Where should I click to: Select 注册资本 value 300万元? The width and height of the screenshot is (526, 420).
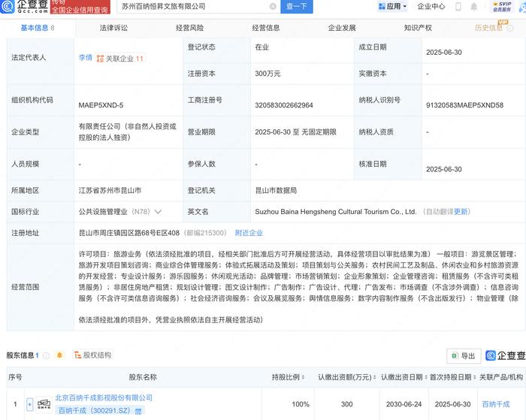click(268, 74)
